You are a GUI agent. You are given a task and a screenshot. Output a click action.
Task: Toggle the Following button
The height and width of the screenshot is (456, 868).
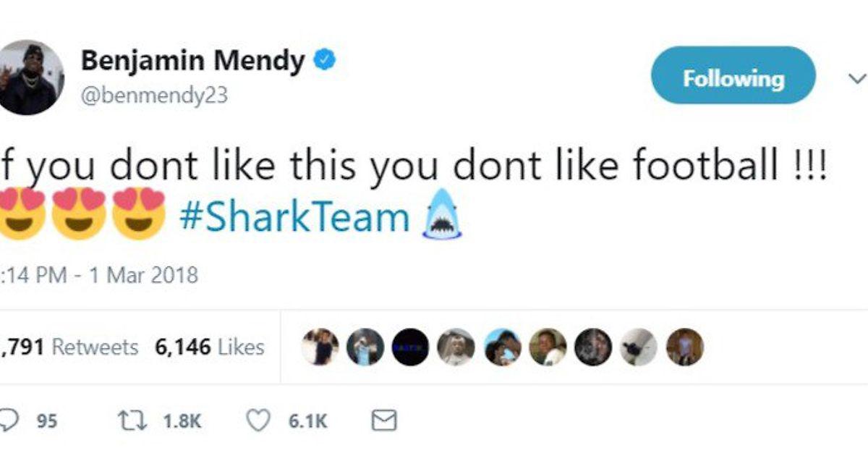click(733, 76)
